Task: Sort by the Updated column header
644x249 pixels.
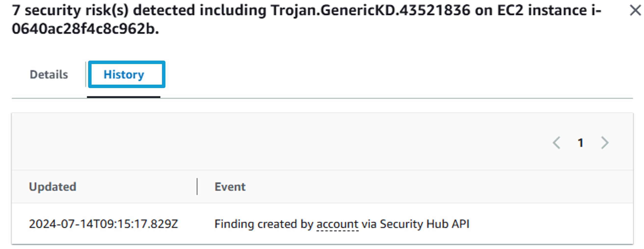Action: (53, 187)
